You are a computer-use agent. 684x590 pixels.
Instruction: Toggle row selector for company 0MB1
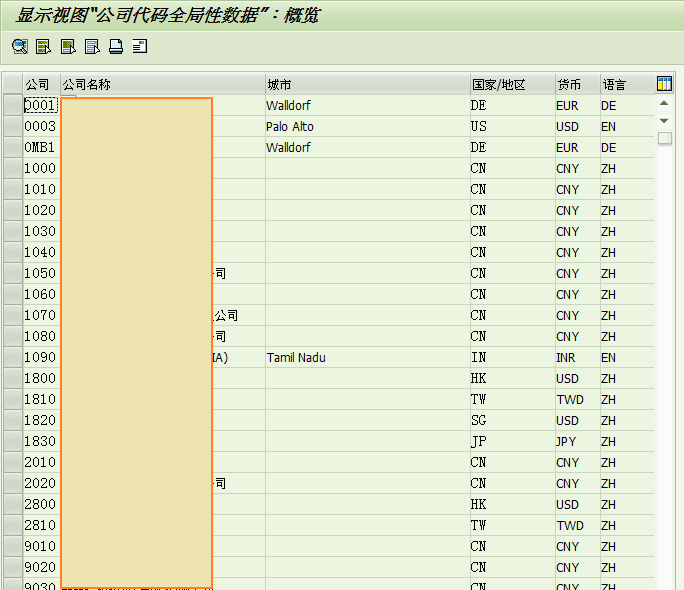coord(13,147)
